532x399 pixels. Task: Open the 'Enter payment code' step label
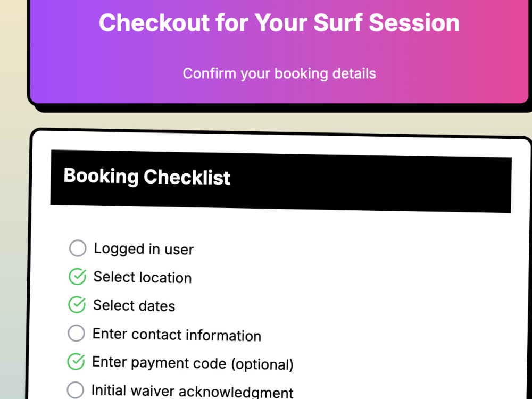coord(193,363)
